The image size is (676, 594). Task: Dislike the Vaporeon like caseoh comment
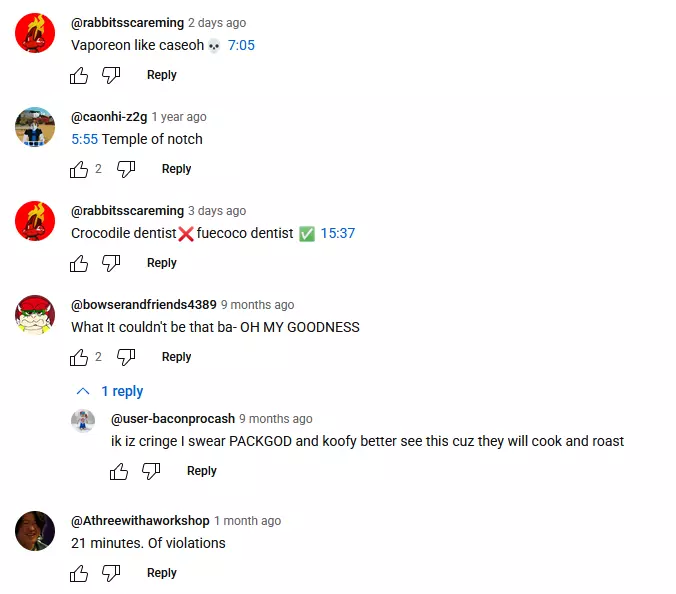click(x=111, y=75)
